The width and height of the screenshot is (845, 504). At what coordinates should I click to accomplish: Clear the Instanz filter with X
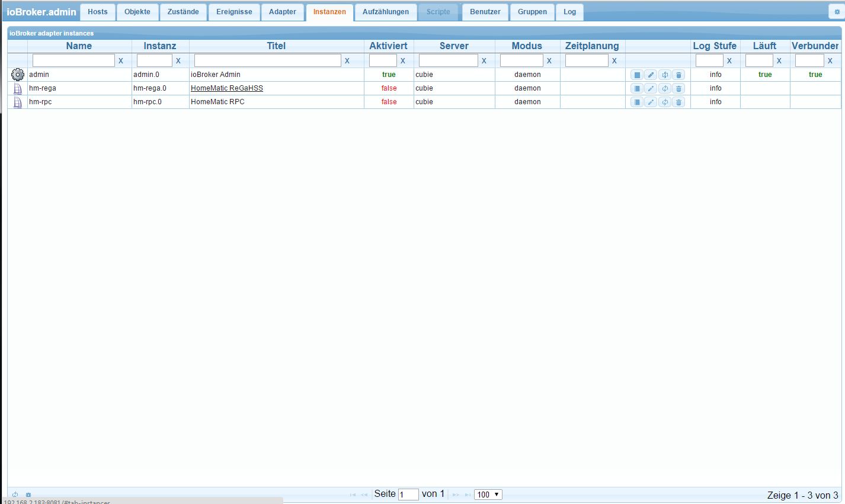pyautogui.click(x=178, y=61)
